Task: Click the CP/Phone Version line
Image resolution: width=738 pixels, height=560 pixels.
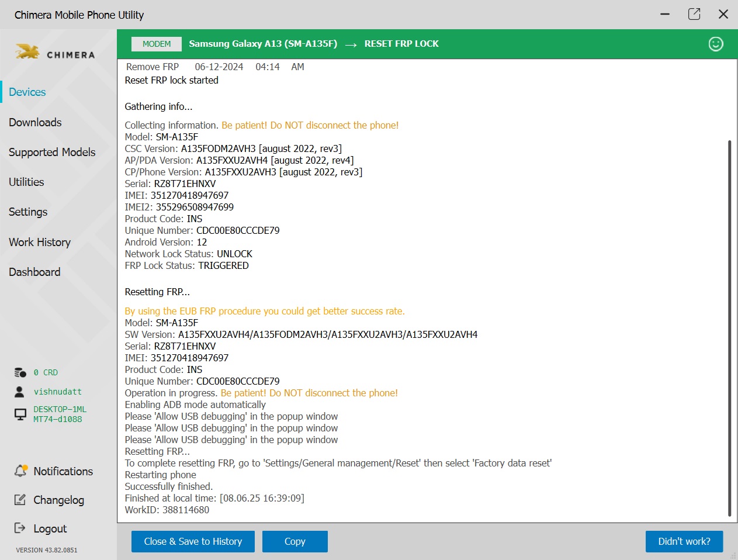Action: (x=244, y=172)
